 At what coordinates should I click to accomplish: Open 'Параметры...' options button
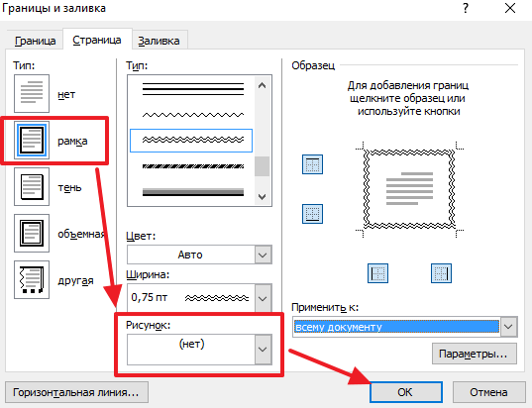click(x=475, y=354)
